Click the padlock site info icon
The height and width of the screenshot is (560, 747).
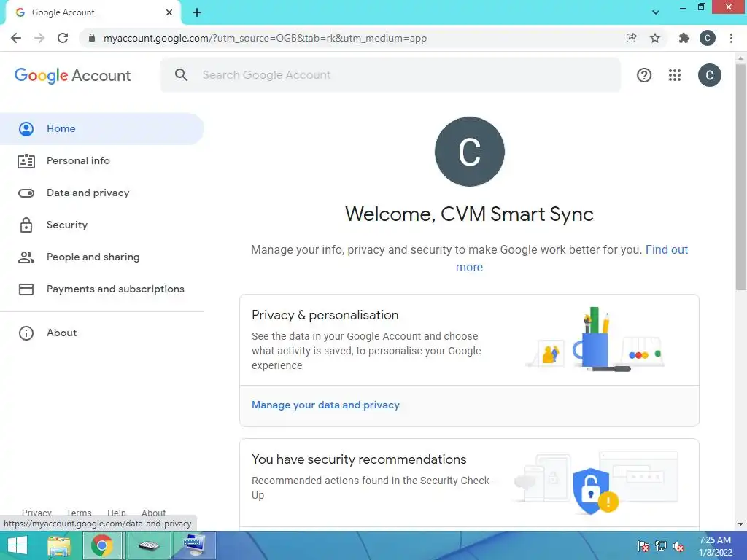click(x=92, y=38)
